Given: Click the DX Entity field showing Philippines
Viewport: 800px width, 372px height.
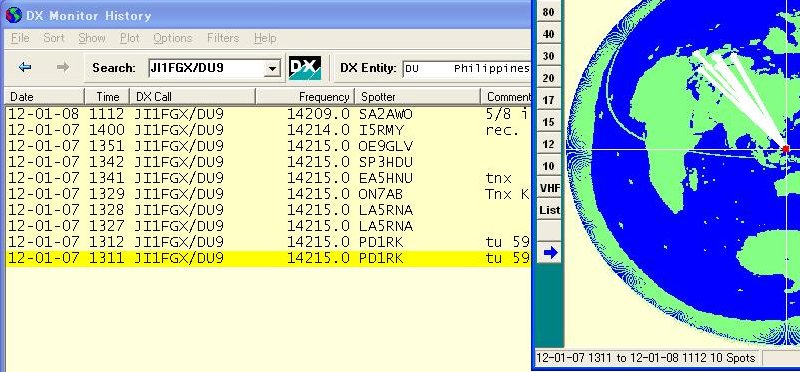Looking at the screenshot, I should click(x=466, y=68).
